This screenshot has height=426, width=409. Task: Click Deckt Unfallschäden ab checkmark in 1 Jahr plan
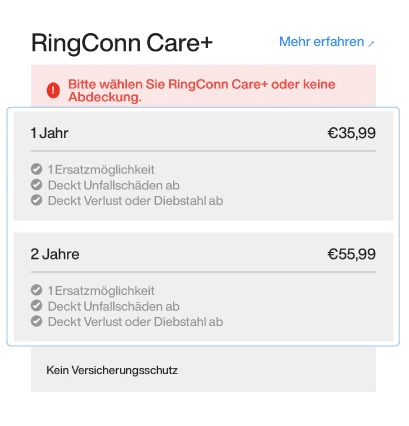[x=36, y=185]
